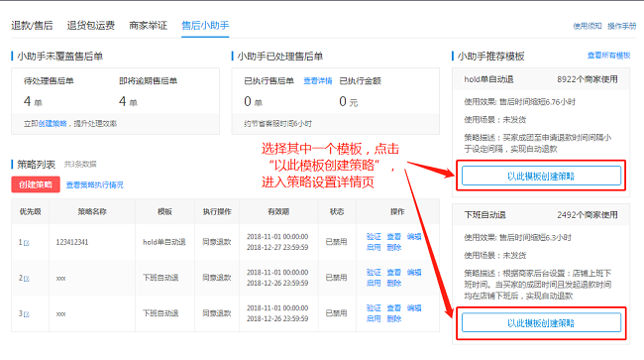Click 验证 for strategy 123412341
This screenshot has width=644, height=360.
374,237
